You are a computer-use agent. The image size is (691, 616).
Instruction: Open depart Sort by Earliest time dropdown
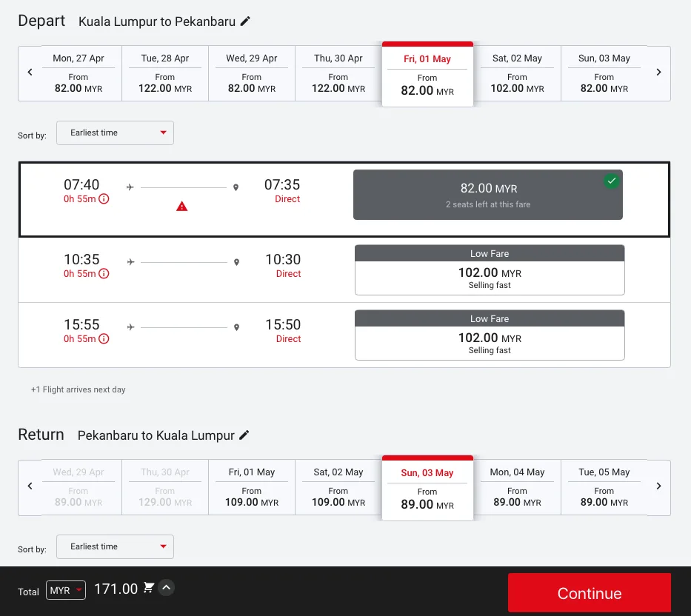click(x=115, y=133)
